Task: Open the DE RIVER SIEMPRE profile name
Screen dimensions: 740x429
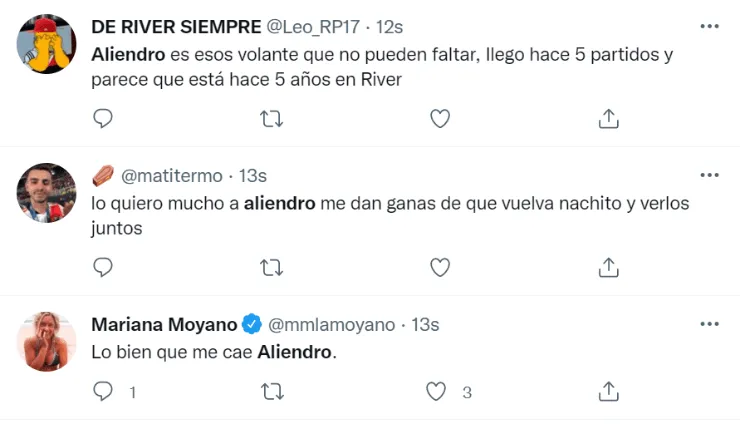Action: pos(176,27)
